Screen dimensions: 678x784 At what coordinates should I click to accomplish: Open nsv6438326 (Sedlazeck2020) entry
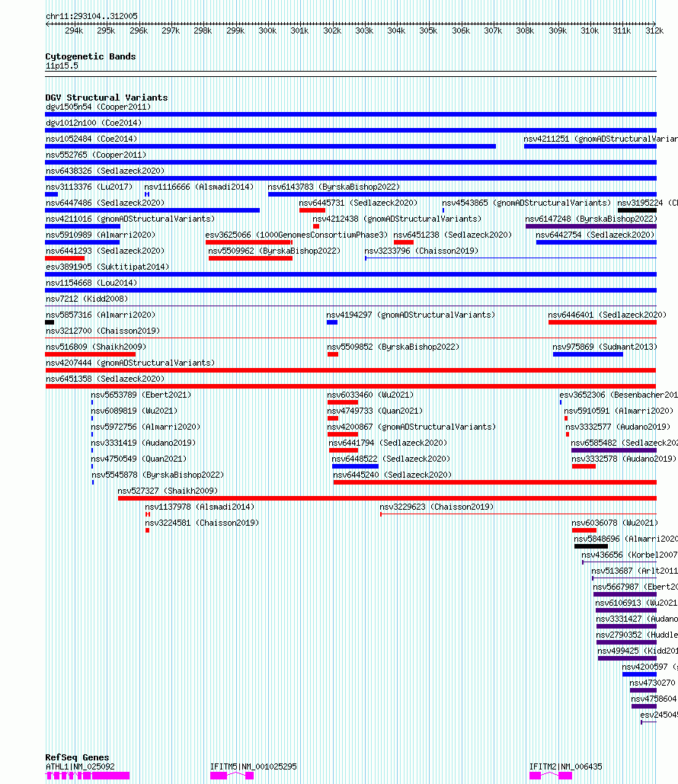click(x=105, y=171)
